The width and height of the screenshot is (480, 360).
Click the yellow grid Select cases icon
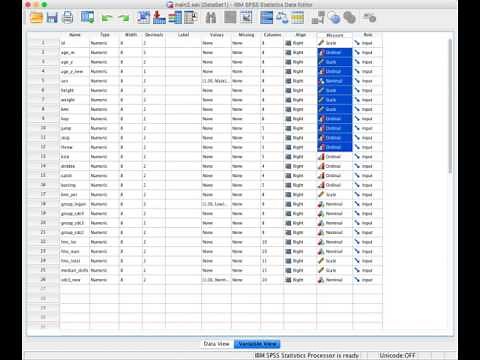pos(298,18)
